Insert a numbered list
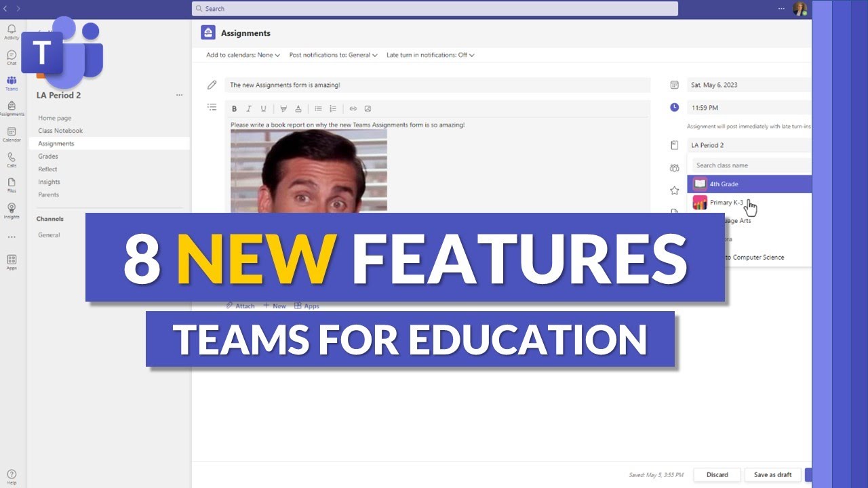 (333, 108)
